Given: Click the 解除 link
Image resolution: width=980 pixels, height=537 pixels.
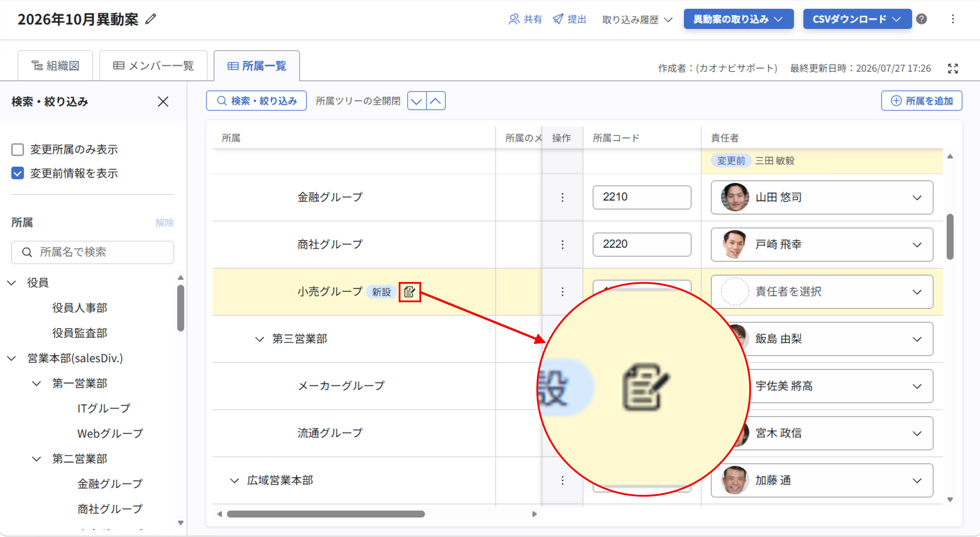Looking at the screenshot, I should click(164, 223).
